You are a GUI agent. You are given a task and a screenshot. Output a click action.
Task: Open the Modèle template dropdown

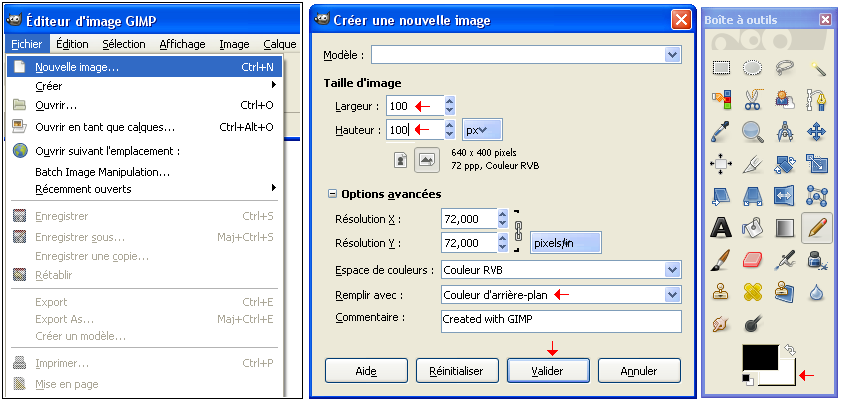click(672, 55)
